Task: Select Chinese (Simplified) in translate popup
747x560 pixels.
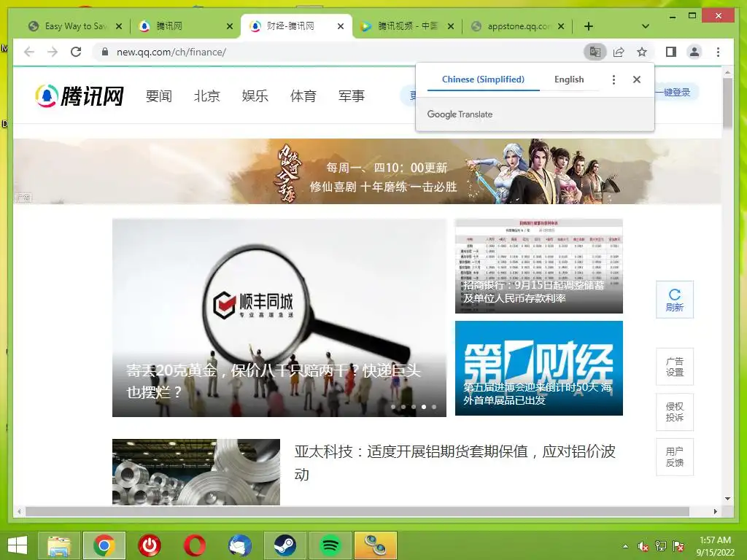Action: [x=483, y=79]
